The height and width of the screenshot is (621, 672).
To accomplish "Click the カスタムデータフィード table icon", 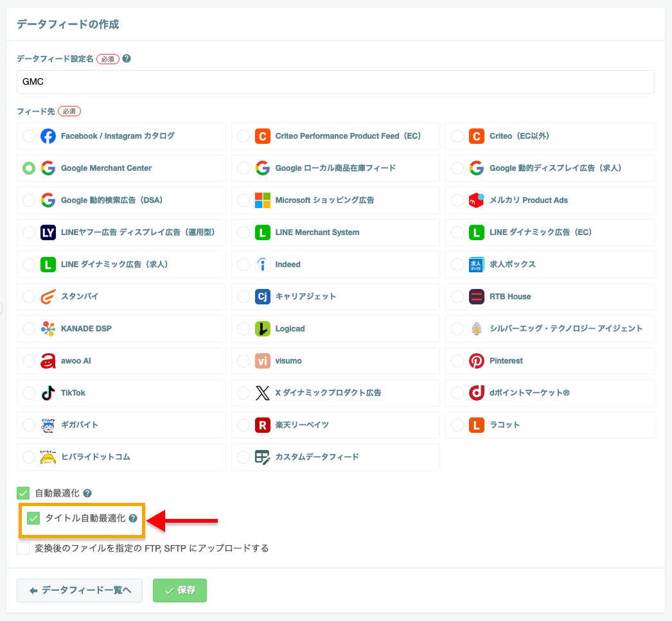I will pos(262,457).
